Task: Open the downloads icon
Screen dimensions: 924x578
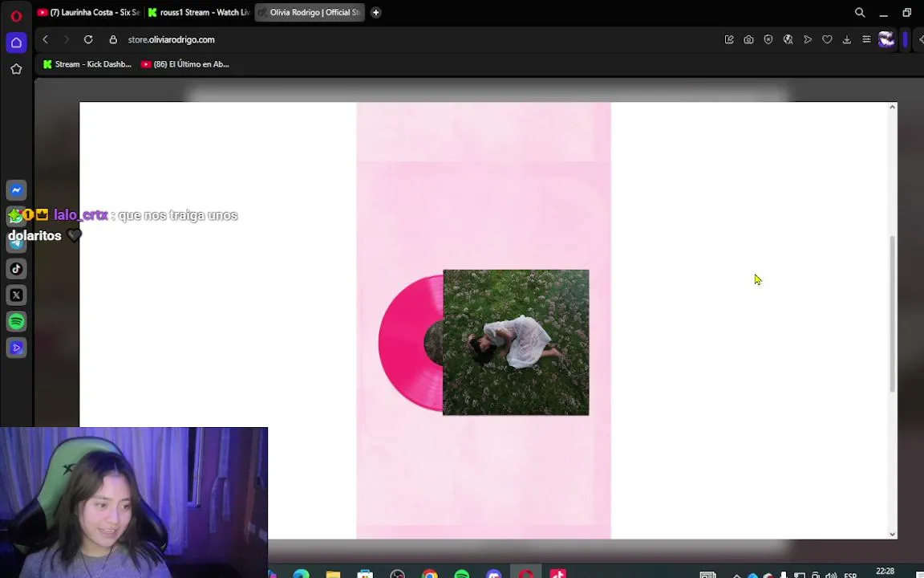Action: tap(847, 39)
